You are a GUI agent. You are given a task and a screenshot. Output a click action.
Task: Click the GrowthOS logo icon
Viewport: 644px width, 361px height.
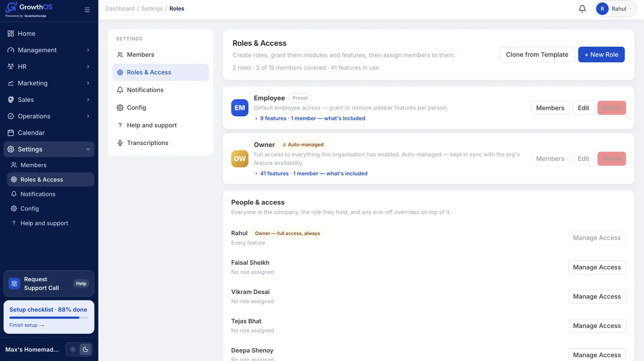(11, 7)
